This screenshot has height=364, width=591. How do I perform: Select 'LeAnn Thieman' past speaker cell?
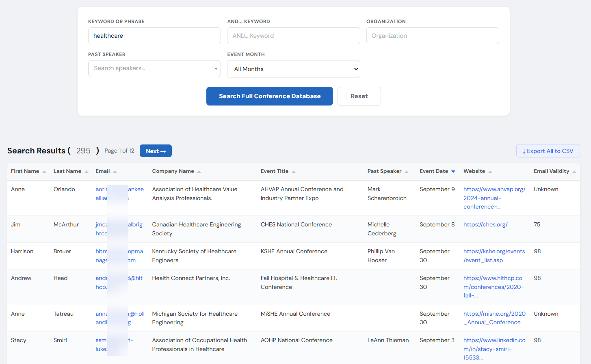388,340
